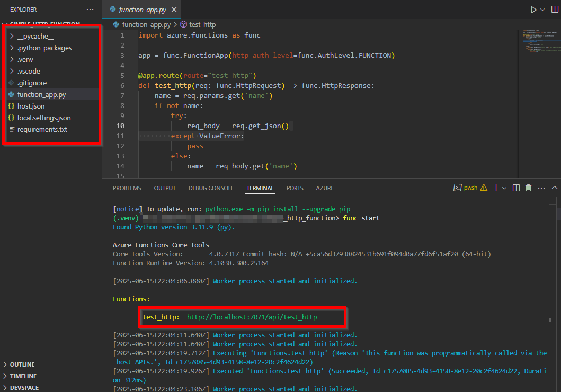Expand the OUTLINE section
The width and height of the screenshot is (561, 392).
[x=22, y=364]
